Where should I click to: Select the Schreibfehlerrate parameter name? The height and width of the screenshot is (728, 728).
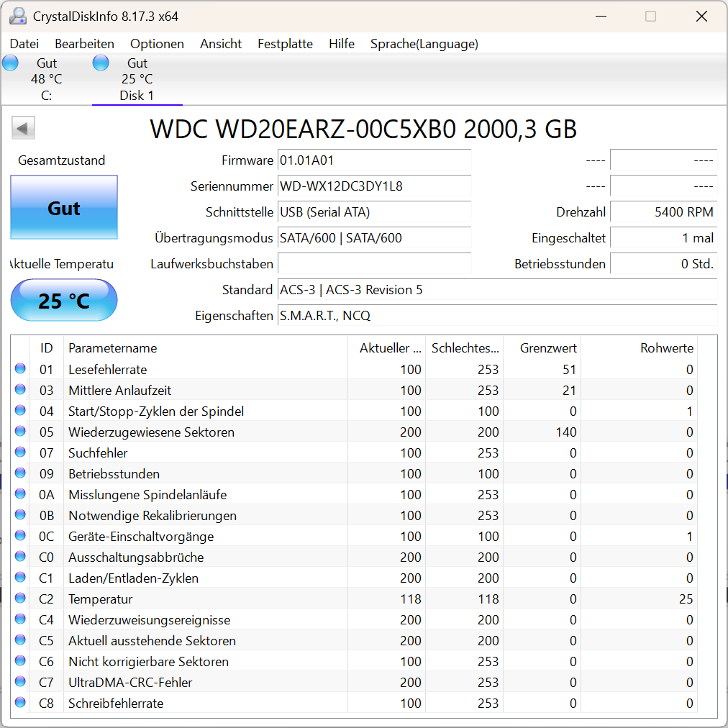(x=116, y=704)
